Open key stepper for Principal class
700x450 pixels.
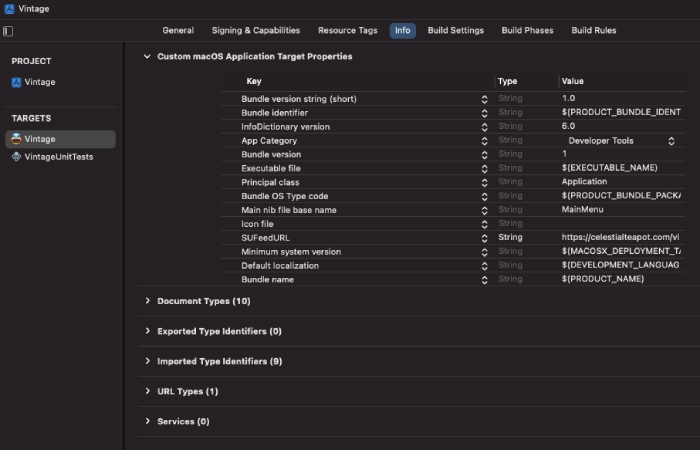(484, 183)
